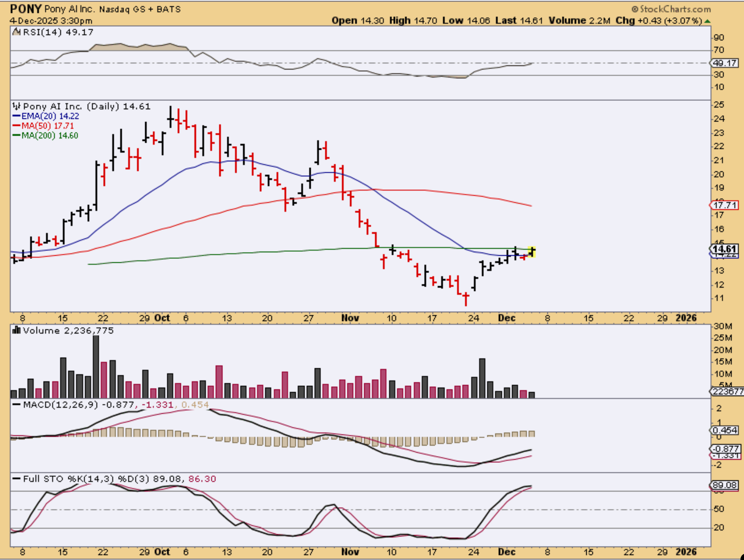The height and width of the screenshot is (560, 744).
Task: Click the Oct month label under the stochastic panel
Action: (x=162, y=552)
